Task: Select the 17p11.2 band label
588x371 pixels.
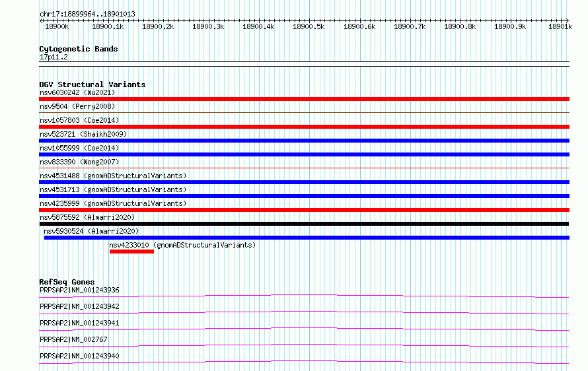Action: click(54, 57)
